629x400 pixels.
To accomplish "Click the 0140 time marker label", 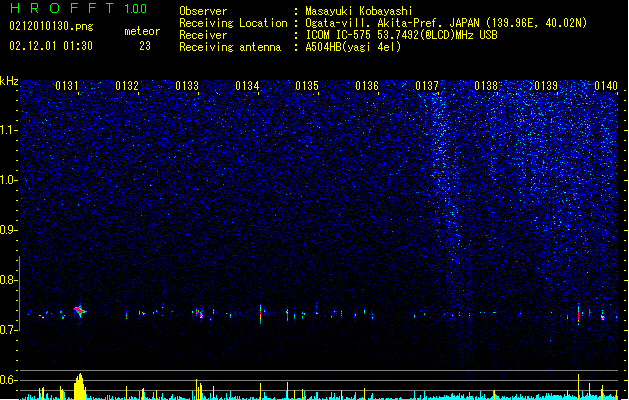I will (606, 86).
